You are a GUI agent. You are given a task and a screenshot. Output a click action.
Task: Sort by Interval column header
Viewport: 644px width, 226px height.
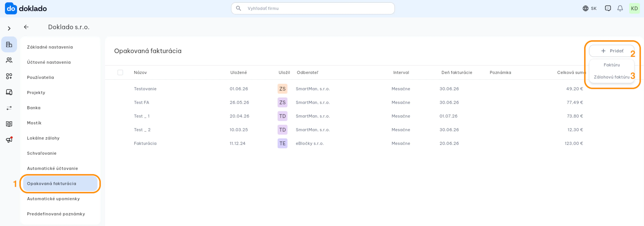click(x=401, y=72)
